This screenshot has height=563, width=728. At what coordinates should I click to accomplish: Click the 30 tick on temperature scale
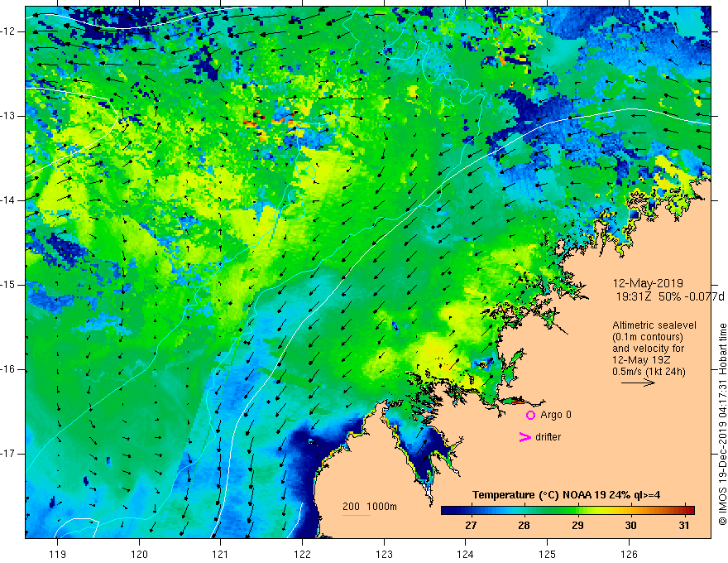coord(630,526)
